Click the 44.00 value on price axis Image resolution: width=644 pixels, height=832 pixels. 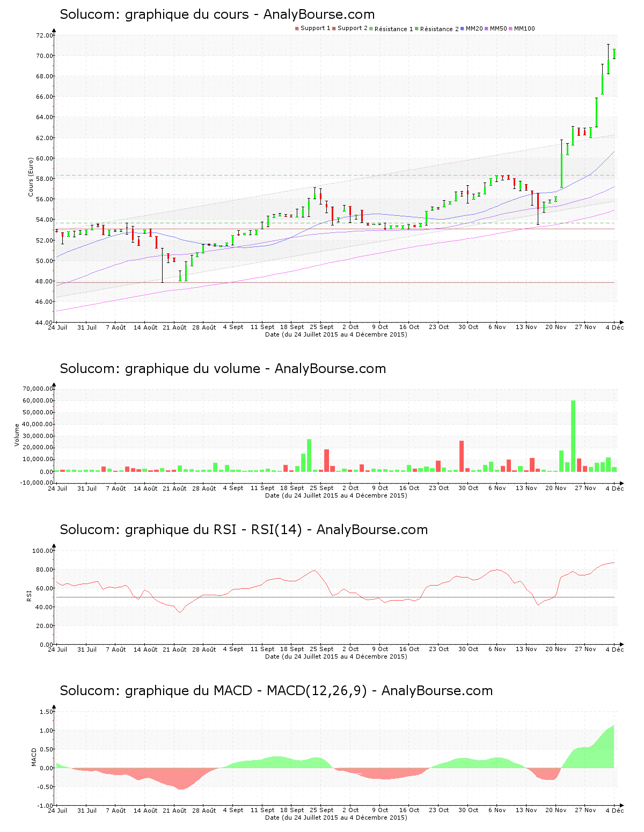(x=44, y=322)
